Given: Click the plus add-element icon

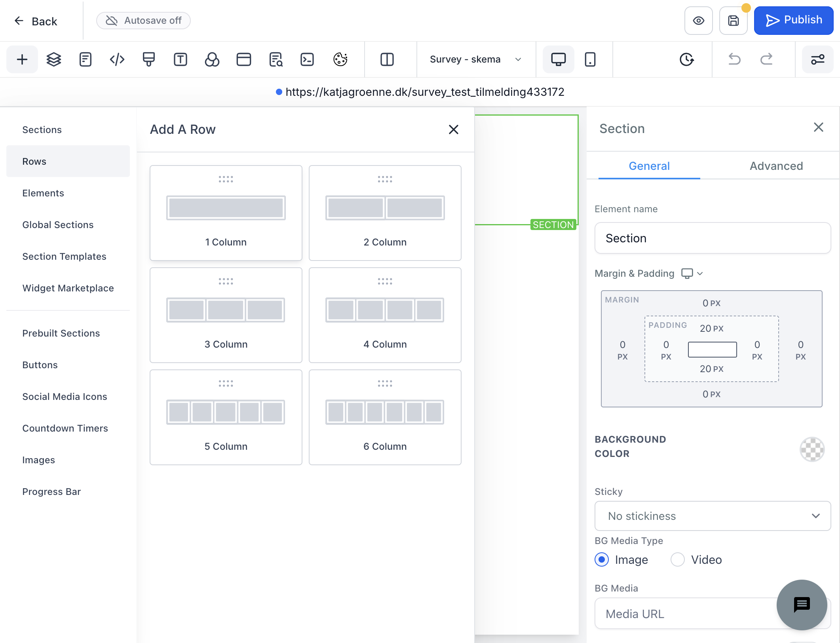Looking at the screenshot, I should 22,59.
